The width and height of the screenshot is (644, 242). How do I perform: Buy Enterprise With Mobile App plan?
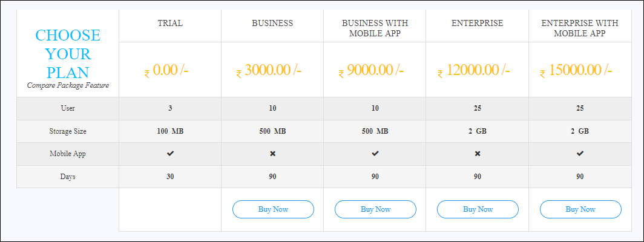tap(580, 209)
